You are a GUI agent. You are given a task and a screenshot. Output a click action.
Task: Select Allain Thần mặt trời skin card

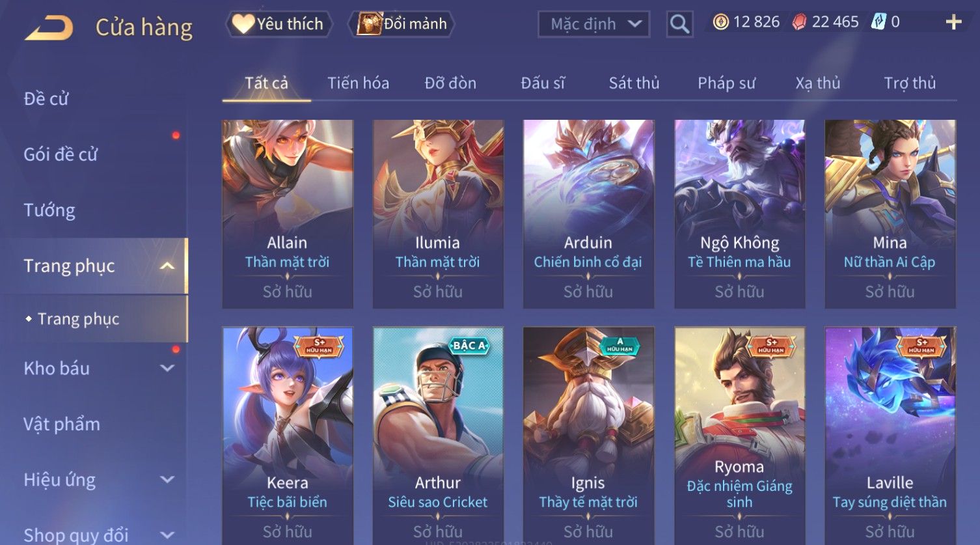coord(288,214)
